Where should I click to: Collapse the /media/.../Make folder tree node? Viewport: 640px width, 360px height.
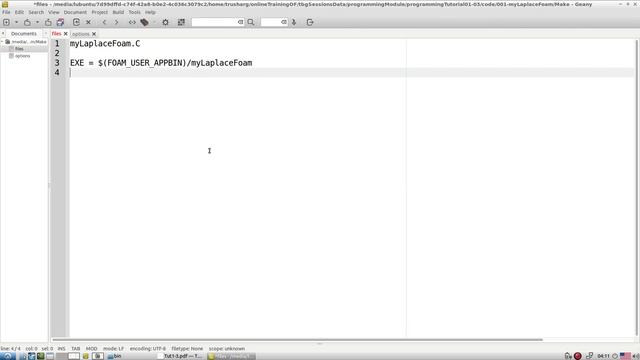2,42
